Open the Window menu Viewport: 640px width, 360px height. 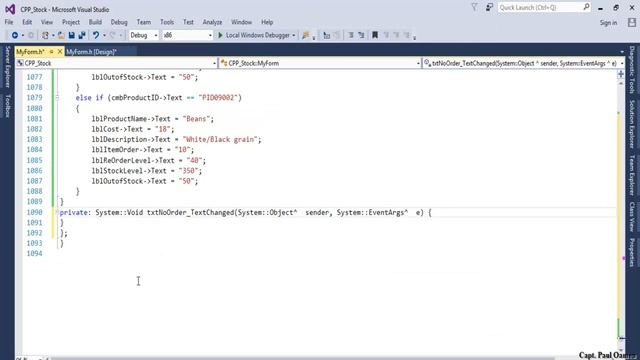pos(241,22)
